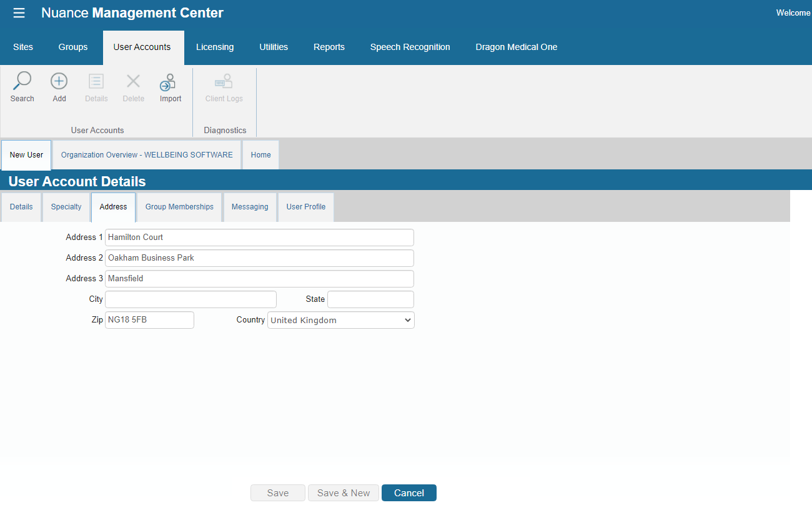Switch to Organization Overview - WELLBEING SOFTWARE tab

tap(147, 155)
